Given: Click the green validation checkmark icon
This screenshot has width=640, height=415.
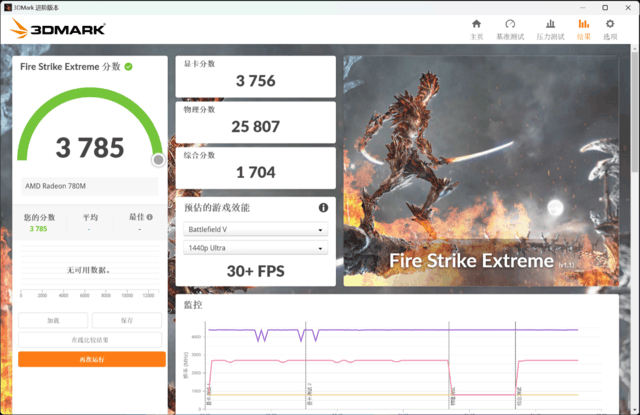Looking at the screenshot, I should pos(129,67).
